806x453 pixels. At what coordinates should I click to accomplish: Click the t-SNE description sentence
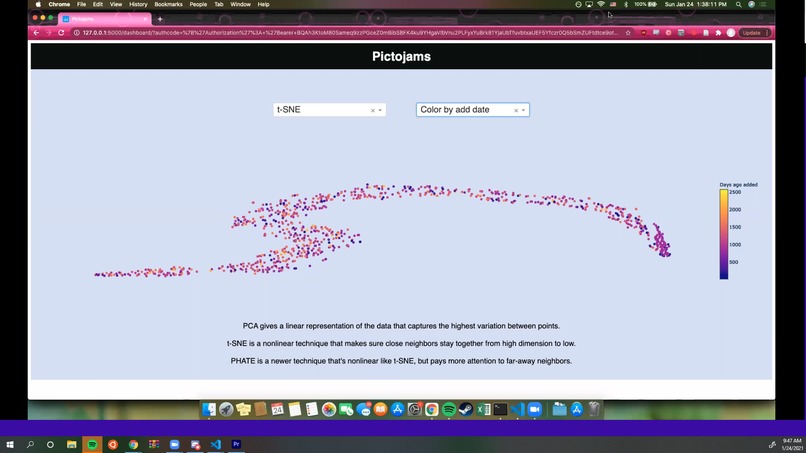point(401,343)
